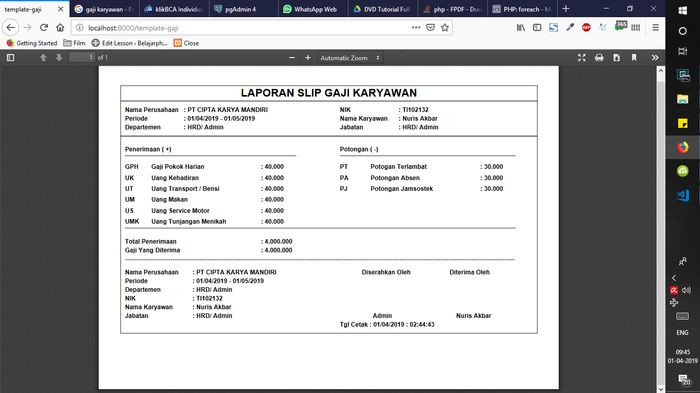
Task: Go forward in browser history
Action: [x=28, y=28]
